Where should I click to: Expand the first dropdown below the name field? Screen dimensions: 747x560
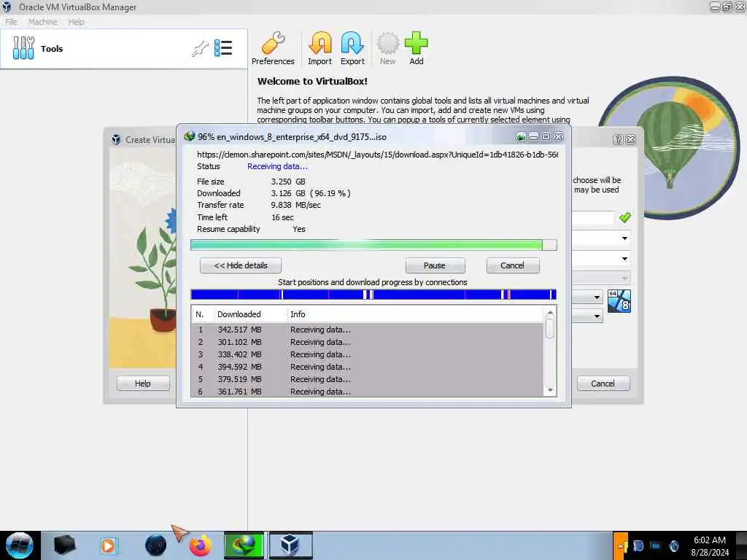pos(624,238)
